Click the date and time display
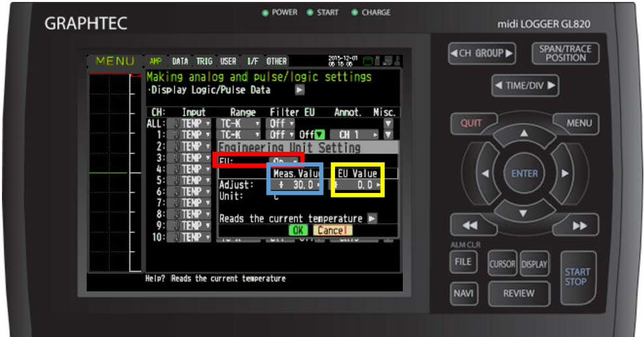Screen dimensions: 644x337 pyautogui.click(x=343, y=61)
